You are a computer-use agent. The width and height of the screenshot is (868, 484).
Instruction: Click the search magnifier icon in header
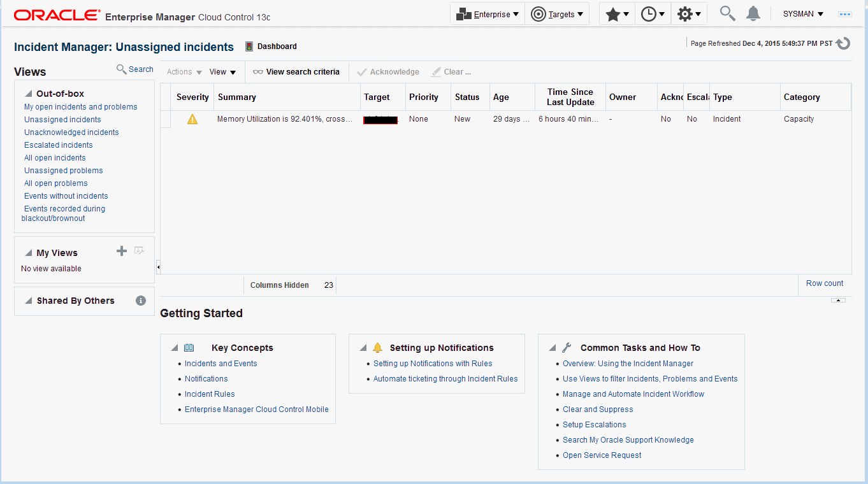727,13
